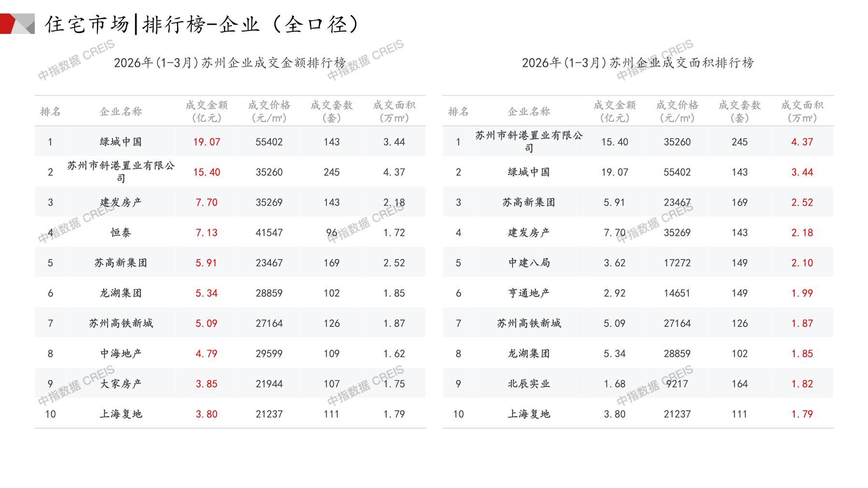
Task: Click 成交套数 header in the 成交金额 ranking table
Action: pyautogui.click(x=331, y=111)
